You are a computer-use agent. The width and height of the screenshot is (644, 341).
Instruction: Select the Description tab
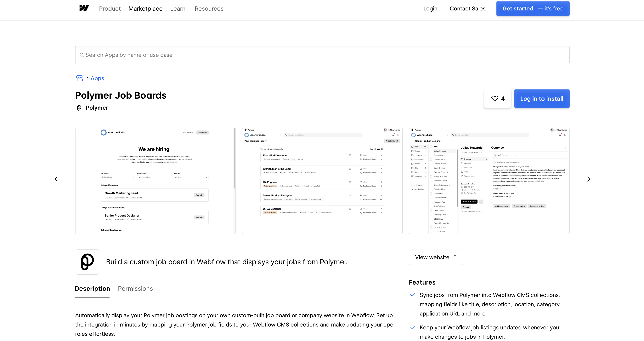92,288
